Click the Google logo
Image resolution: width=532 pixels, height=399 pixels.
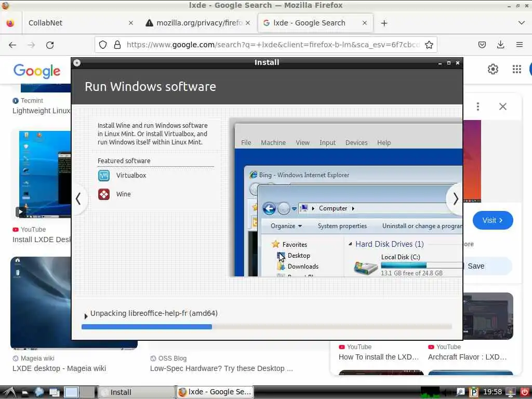click(37, 71)
